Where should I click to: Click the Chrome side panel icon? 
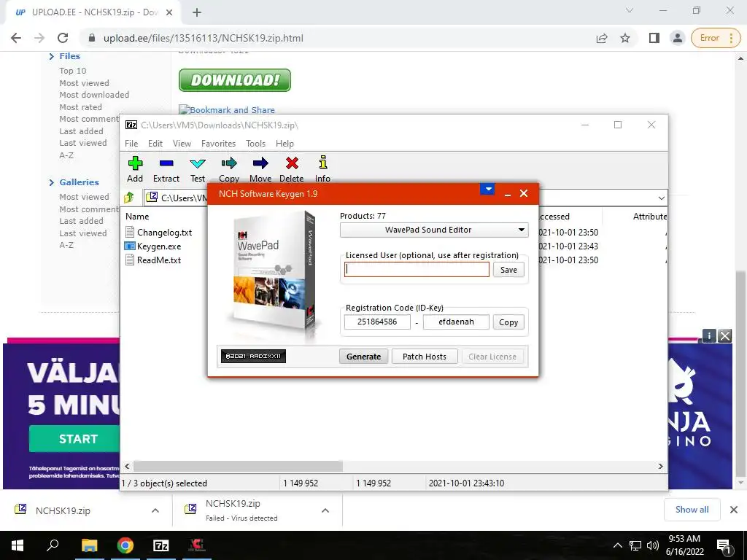654,38
